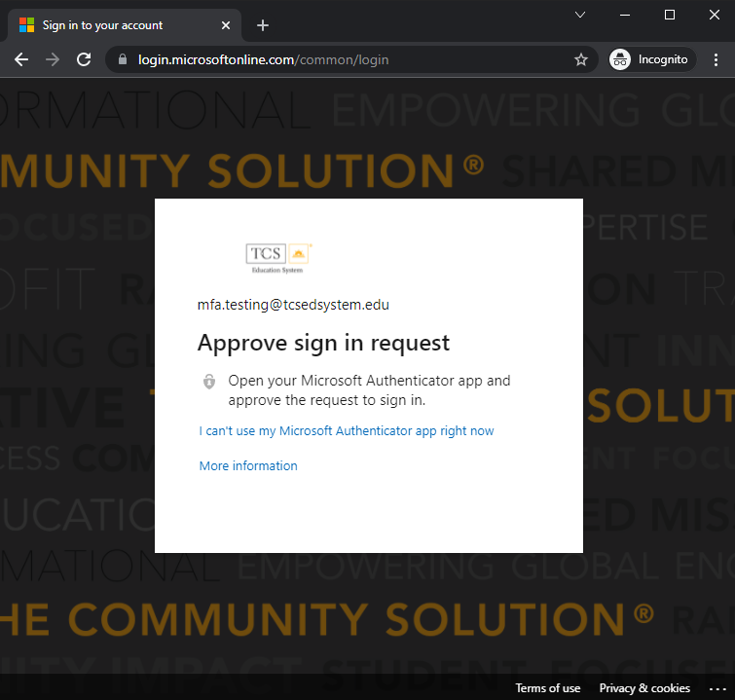The image size is (735, 700).
Task: Click the Microsoft Authenticator lock icon
Action: click(209, 382)
